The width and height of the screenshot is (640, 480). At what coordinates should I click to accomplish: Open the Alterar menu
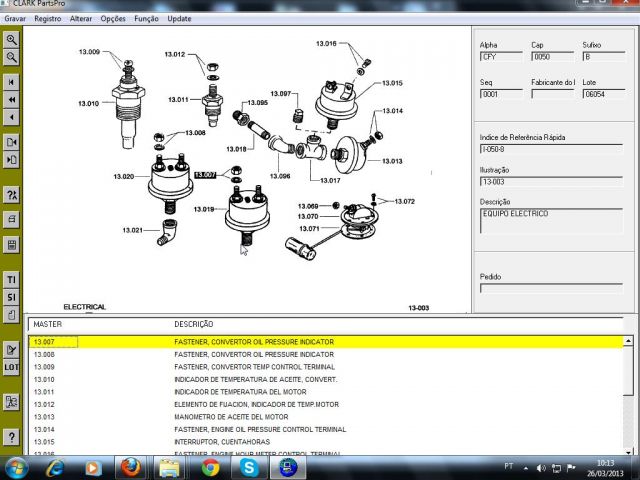(81, 19)
